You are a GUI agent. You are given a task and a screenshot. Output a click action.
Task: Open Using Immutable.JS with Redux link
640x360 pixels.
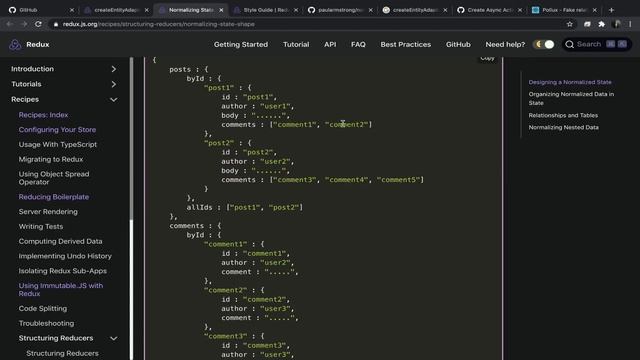[x=60, y=289]
